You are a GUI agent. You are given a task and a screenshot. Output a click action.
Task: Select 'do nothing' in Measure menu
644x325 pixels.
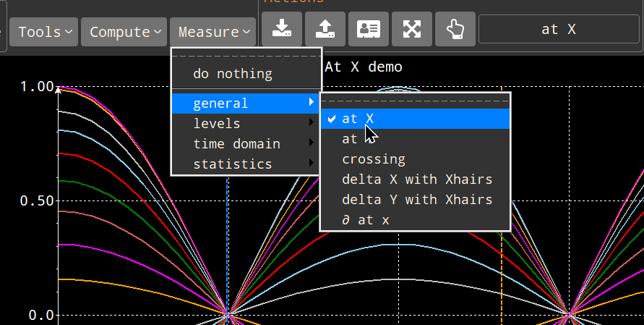click(233, 74)
